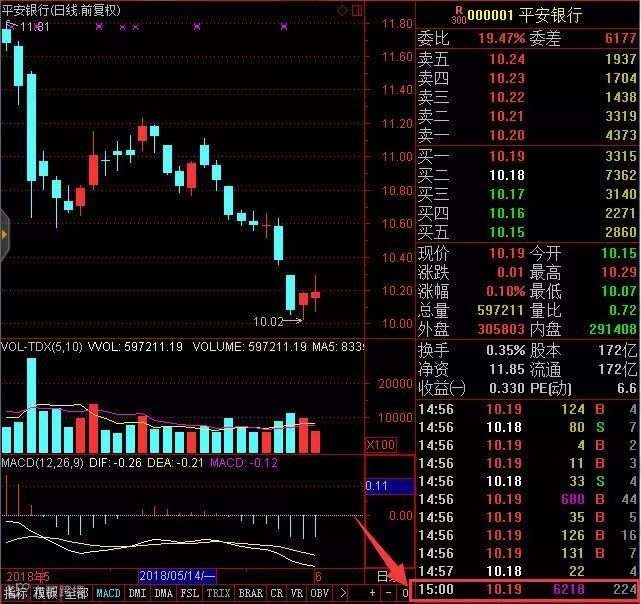Zoom in the chart with the + button

coord(372,592)
